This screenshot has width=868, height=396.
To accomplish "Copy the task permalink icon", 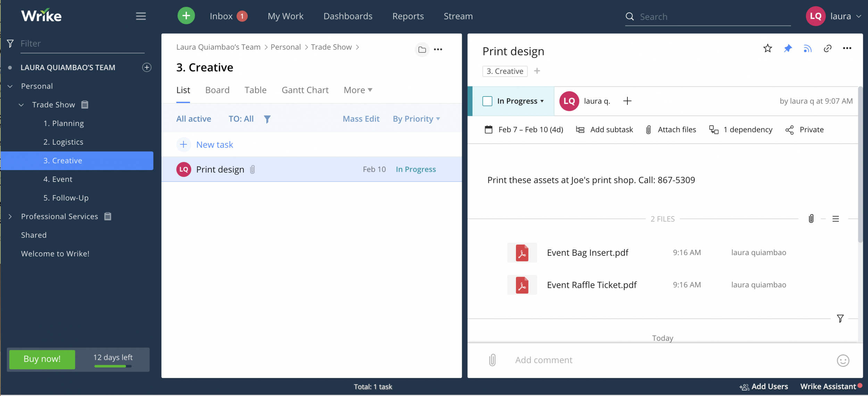I will [x=827, y=48].
